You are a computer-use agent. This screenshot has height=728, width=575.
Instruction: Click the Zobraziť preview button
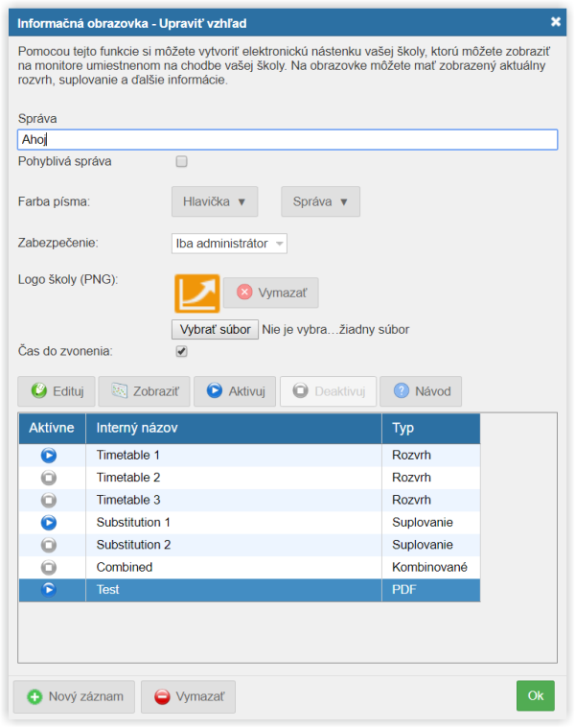click(x=144, y=391)
